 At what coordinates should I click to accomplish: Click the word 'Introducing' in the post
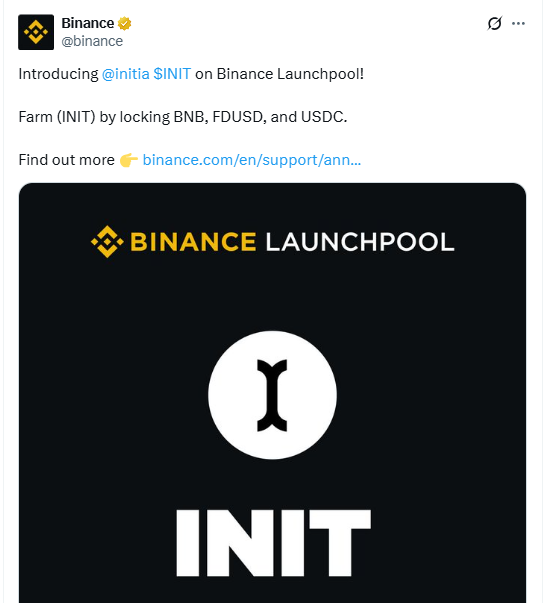coord(58,74)
